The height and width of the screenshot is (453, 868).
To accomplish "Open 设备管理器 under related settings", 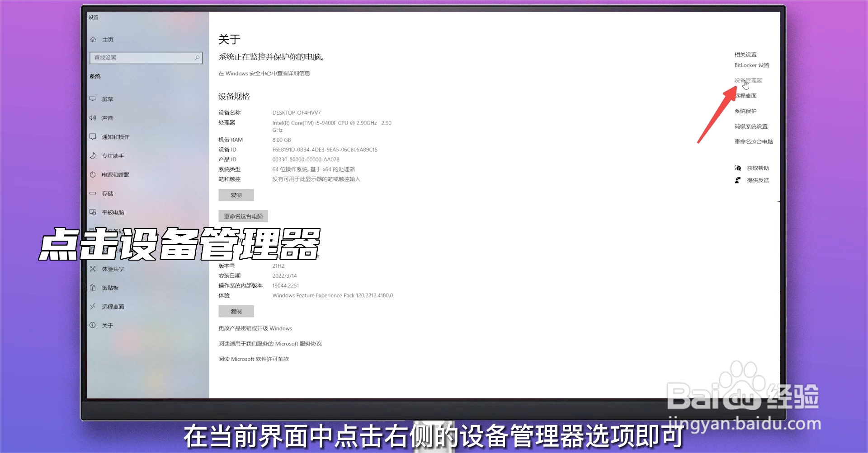I will [x=748, y=80].
